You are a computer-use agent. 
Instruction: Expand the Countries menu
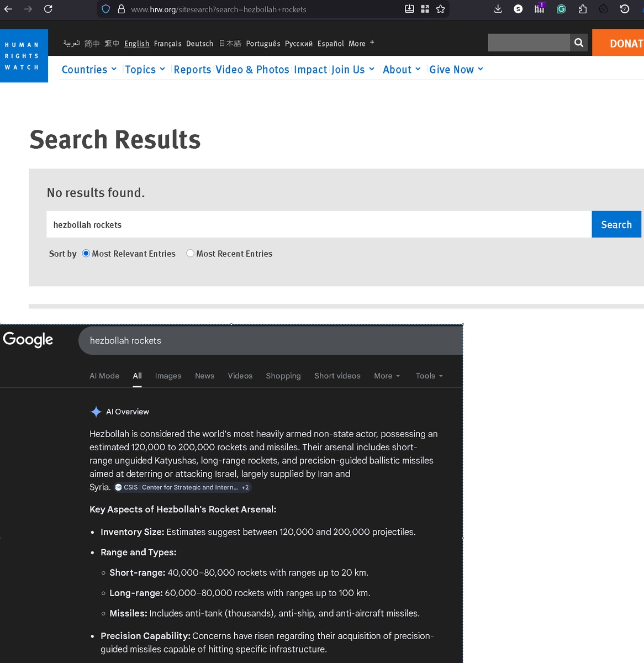(89, 70)
